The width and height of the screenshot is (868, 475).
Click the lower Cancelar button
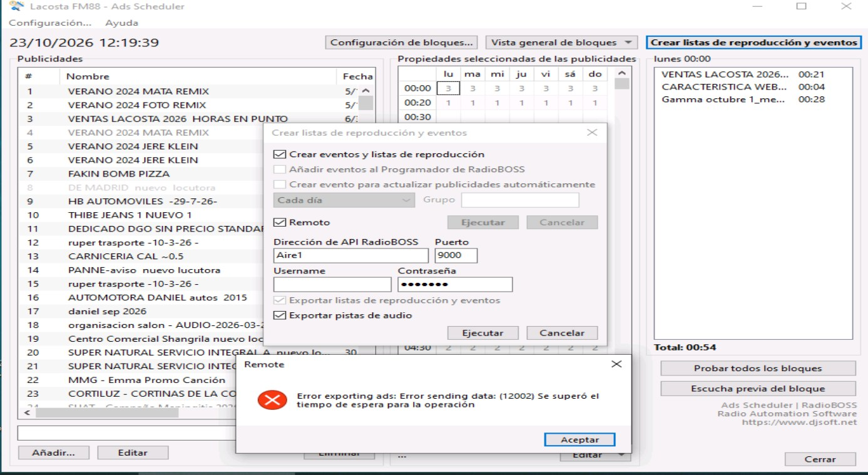[562, 333]
